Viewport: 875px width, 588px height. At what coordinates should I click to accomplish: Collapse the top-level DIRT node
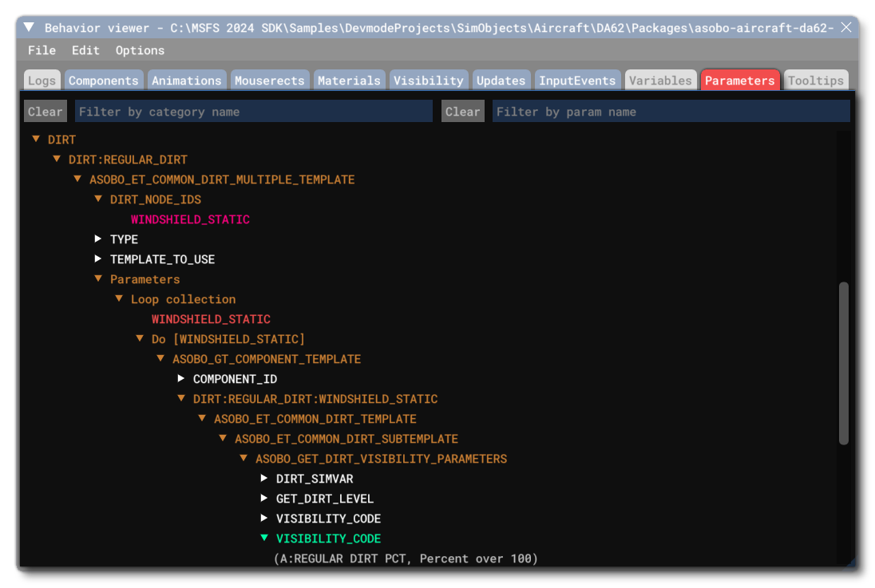point(36,140)
